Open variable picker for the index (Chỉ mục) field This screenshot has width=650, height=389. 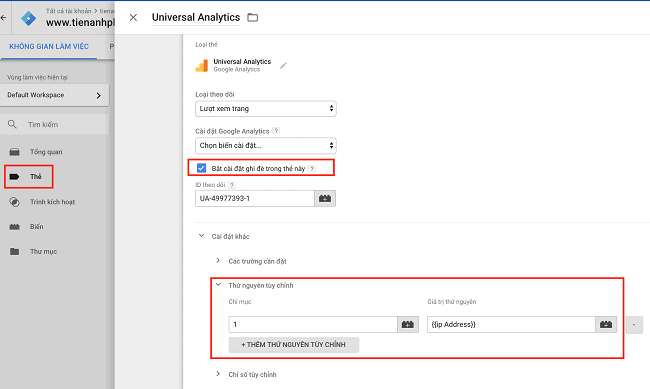click(408, 325)
